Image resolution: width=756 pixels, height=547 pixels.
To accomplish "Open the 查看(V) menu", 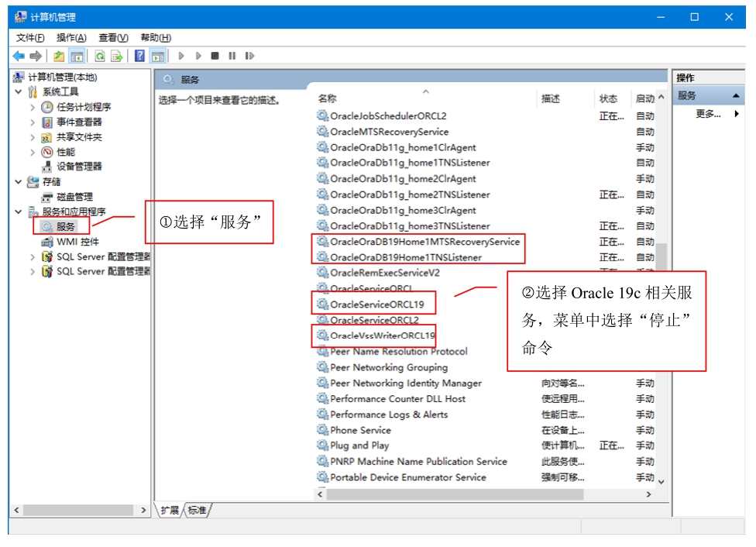I will [113, 38].
